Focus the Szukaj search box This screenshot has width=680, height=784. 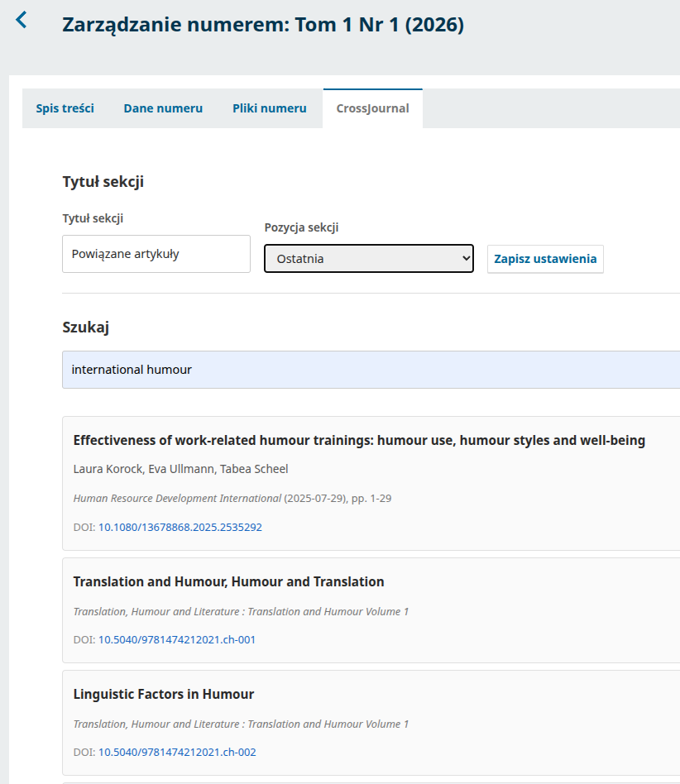click(372, 370)
